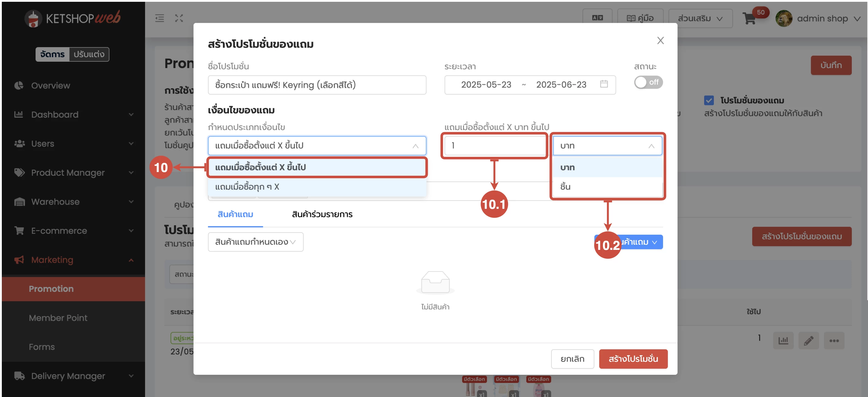Select the Warehouse sidebar icon
The image size is (868, 397).
[x=19, y=202]
